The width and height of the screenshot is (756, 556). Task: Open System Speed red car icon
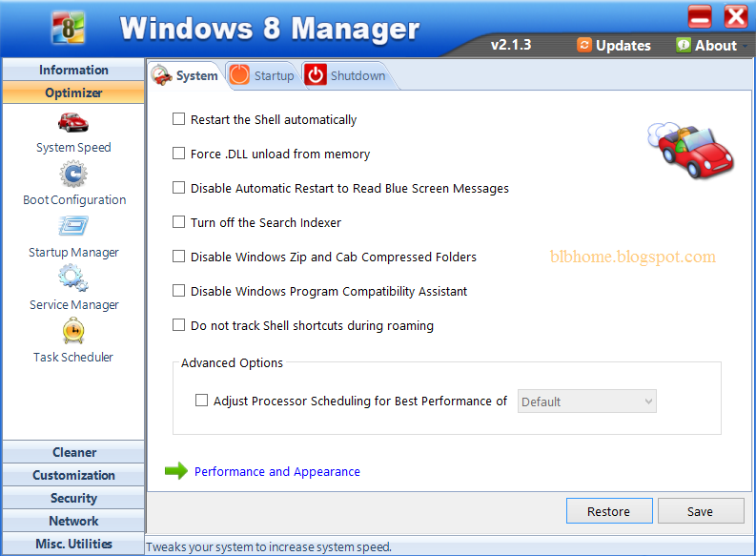(73, 122)
